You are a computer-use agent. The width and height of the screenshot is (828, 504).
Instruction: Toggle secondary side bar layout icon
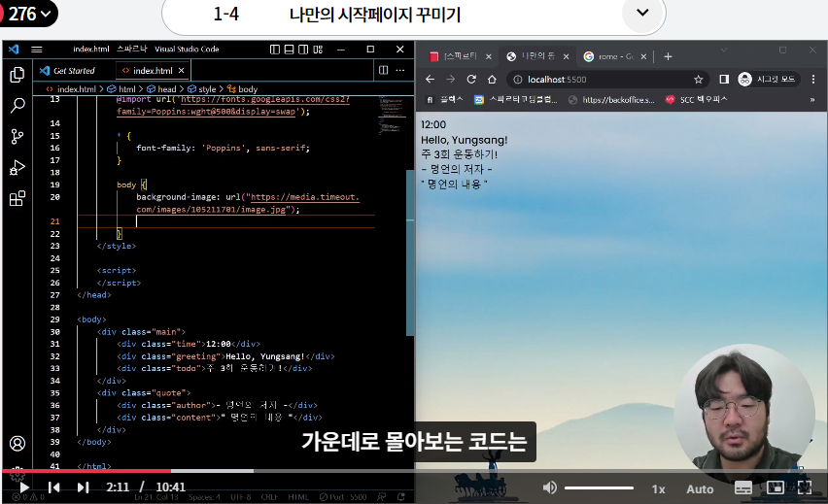pyautogui.click(x=303, y=50)
